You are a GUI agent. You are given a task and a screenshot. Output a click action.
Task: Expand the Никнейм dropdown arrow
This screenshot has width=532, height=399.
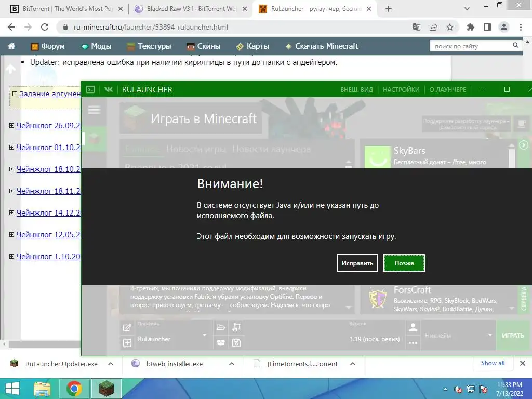(490, 335)
